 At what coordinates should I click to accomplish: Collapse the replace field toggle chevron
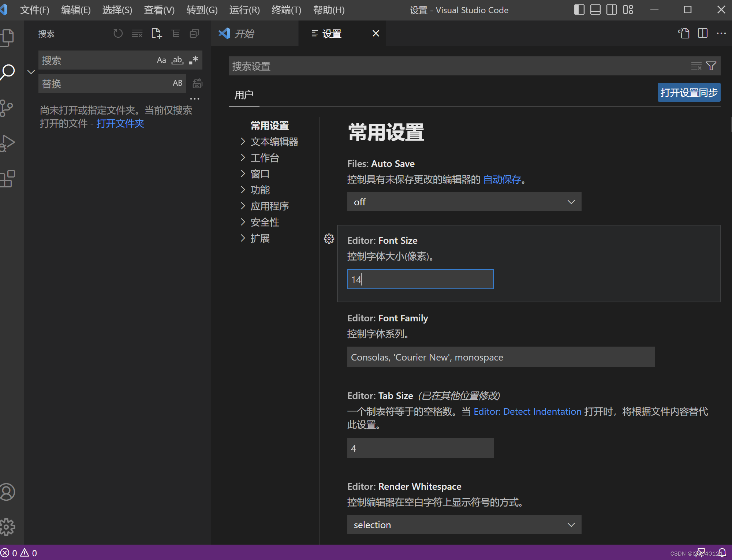[x=31, y=72]
